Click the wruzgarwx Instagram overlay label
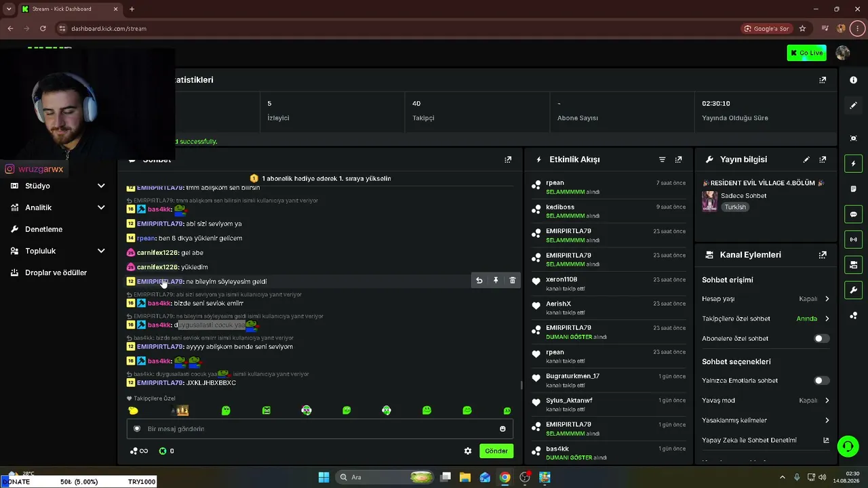868x488 pixels. click(35, 169)
